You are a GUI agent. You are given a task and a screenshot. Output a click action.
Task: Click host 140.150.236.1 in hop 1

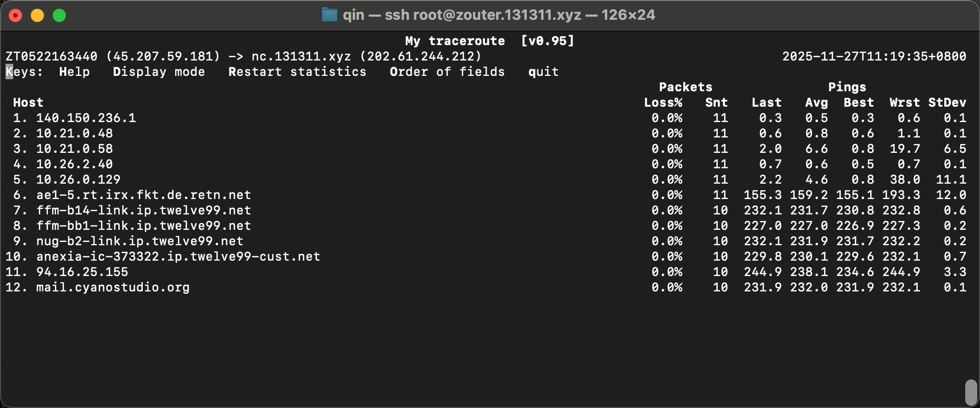point(86,118)
